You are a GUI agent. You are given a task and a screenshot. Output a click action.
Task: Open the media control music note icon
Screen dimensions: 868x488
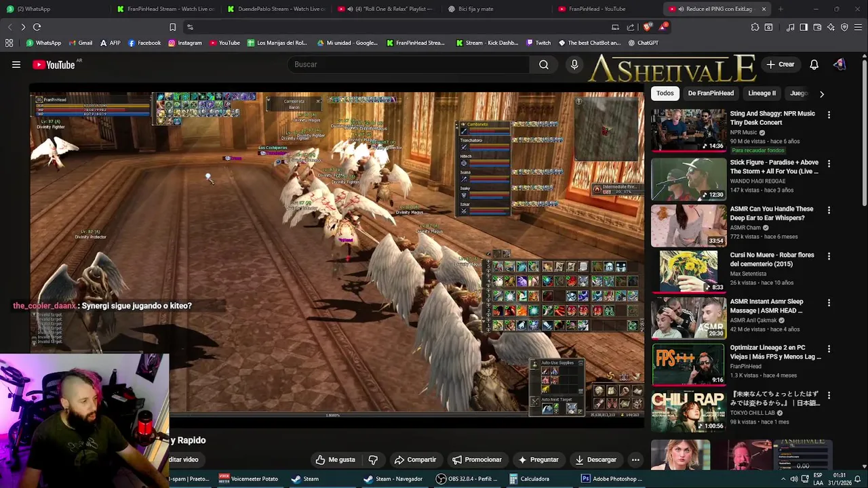click(x=790, y=27)
